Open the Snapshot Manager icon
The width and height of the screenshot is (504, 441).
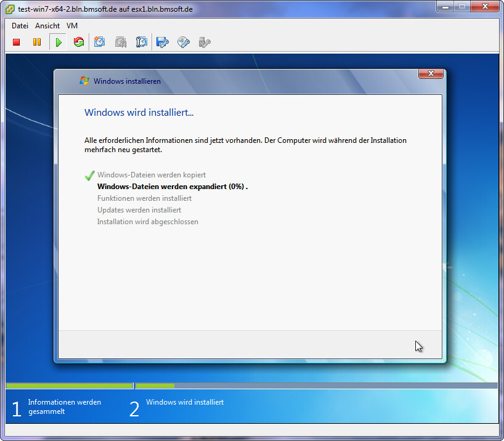coord(142,42)
